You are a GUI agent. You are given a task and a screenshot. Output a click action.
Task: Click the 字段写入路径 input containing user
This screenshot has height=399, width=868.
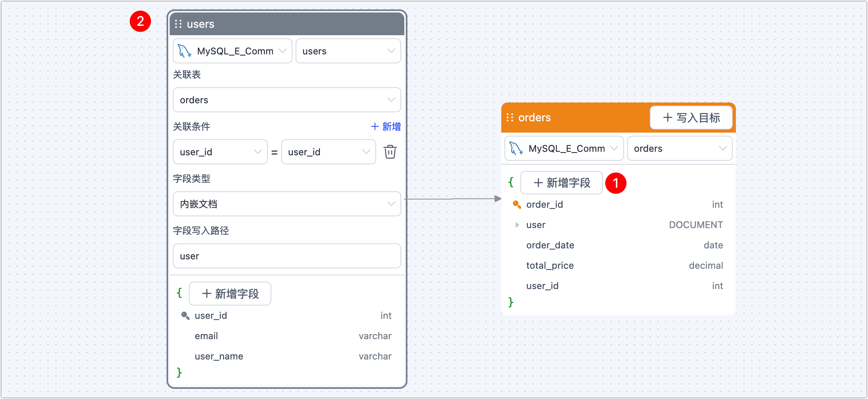point(287,256)
